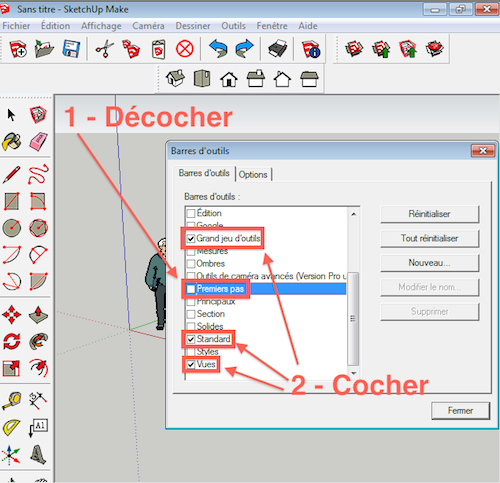Select the pink Eraser tool
Image resolution: width=500 pixels, height=483 pixels.
click(x=39, y=142)
